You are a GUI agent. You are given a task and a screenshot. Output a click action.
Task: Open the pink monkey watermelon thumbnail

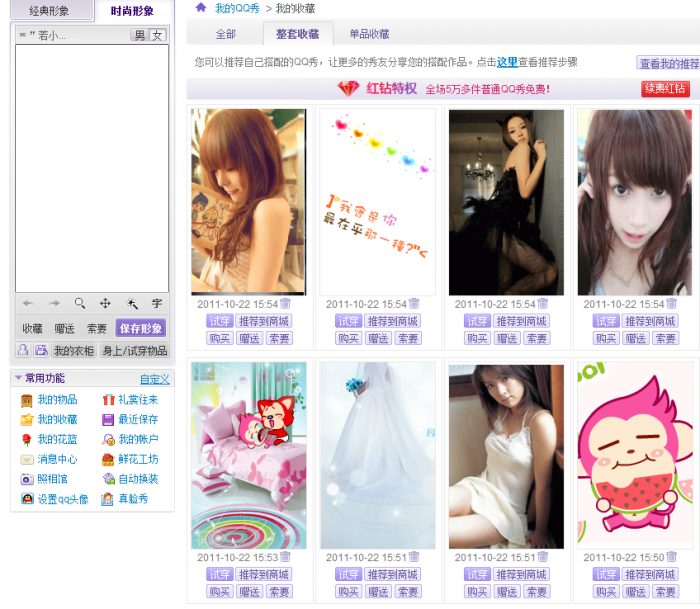[634, 455]
